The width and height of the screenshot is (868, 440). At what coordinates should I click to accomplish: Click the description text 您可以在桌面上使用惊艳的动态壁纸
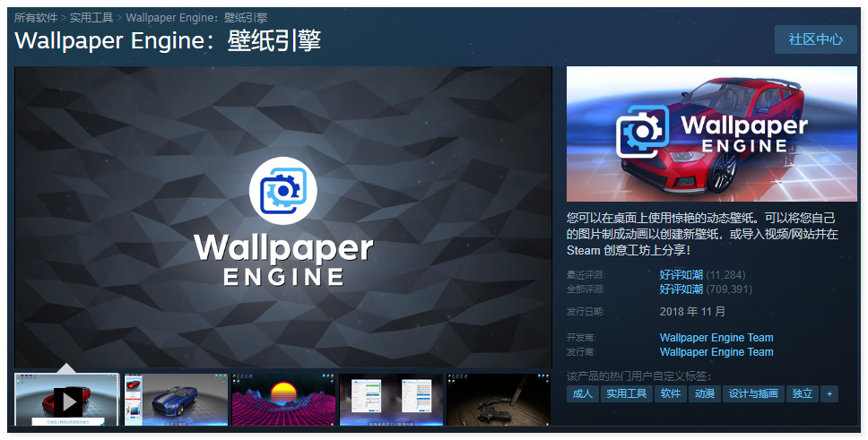point(662,218)
